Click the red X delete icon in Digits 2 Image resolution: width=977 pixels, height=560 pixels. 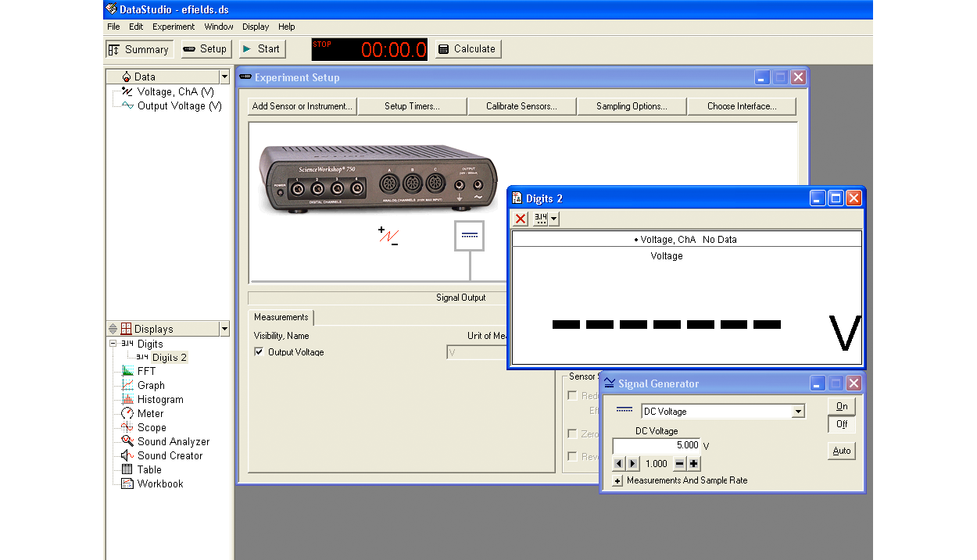(x=521, y=219)
